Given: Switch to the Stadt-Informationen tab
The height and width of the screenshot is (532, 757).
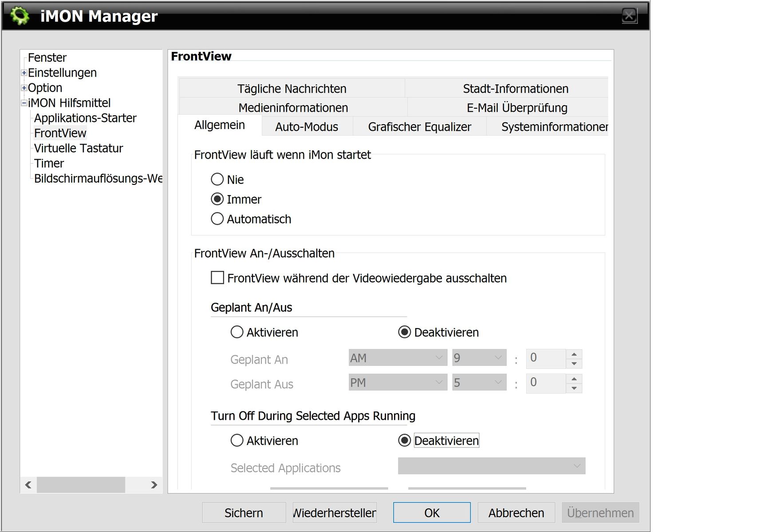Looking at the screenshot, I should (507, 89).
